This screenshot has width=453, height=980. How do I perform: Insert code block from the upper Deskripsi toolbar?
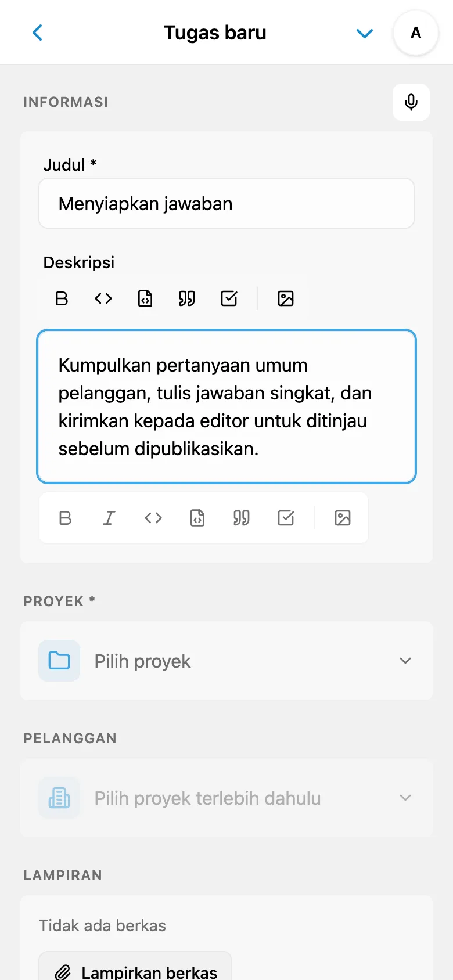tap(145, 298)
